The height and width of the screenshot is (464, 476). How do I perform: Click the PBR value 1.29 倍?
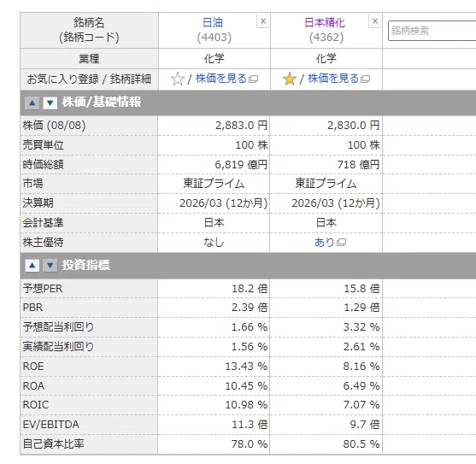361,308
